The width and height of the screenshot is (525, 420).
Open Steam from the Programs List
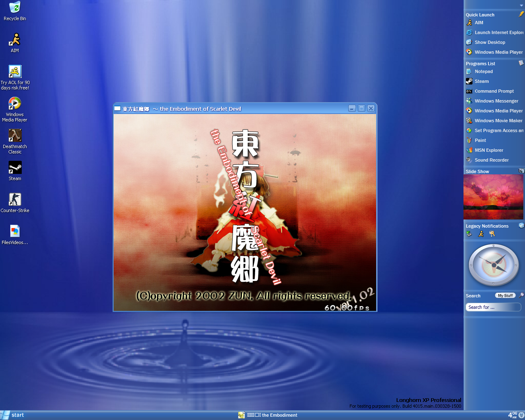(477, 81)
